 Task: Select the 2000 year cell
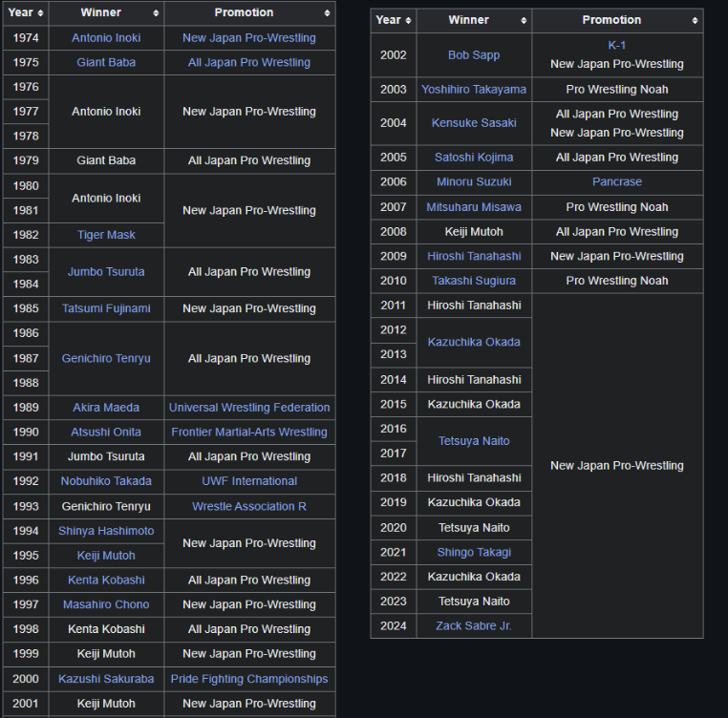pos(26,679)
